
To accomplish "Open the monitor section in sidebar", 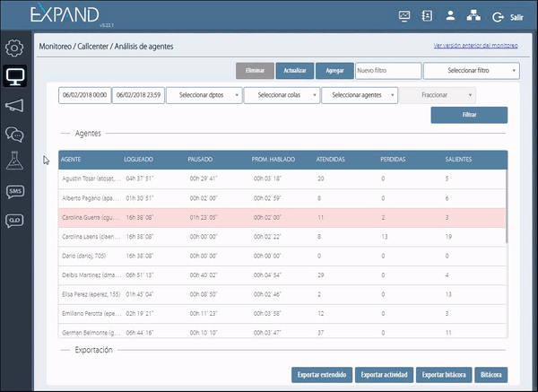I will (x=14, y=76).
